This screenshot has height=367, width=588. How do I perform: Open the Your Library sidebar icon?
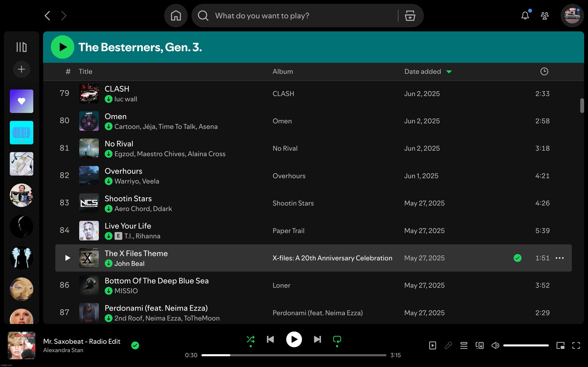(x=21, y=47)
